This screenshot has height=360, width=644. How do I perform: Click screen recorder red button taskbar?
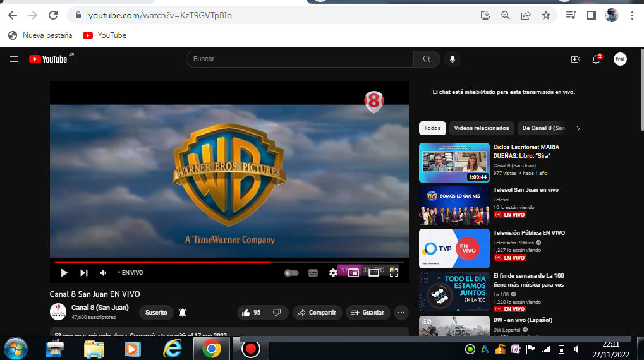click(x=250, y=349)
